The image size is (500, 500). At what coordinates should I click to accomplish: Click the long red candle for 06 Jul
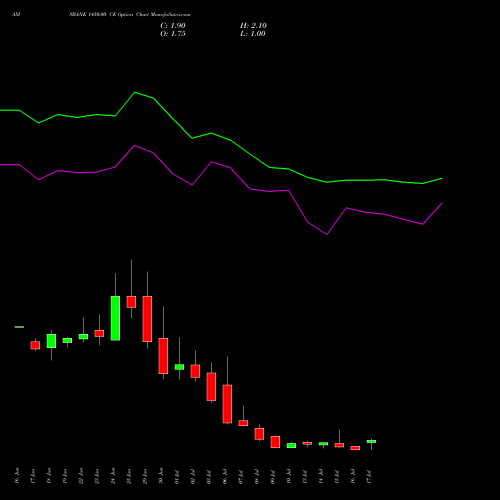pyautogui.click(x=227, y=404)
